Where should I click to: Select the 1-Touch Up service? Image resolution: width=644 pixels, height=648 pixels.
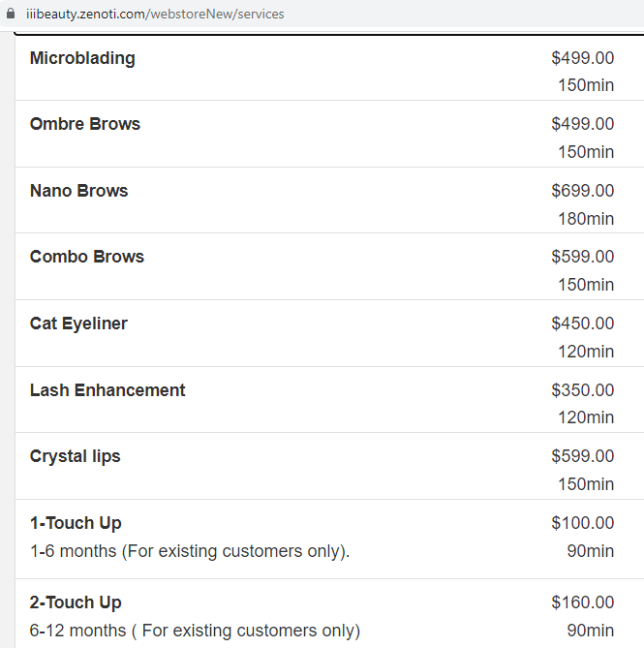76,523
